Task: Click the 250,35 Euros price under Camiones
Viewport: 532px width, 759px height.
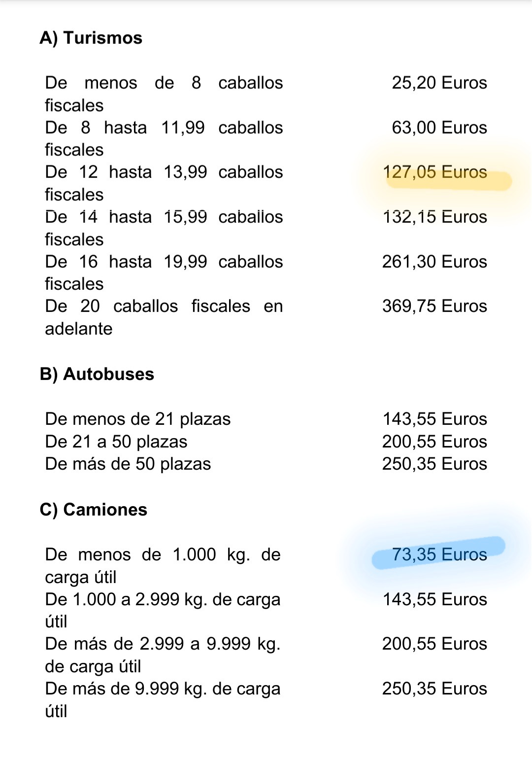Action: coord(434,689)
